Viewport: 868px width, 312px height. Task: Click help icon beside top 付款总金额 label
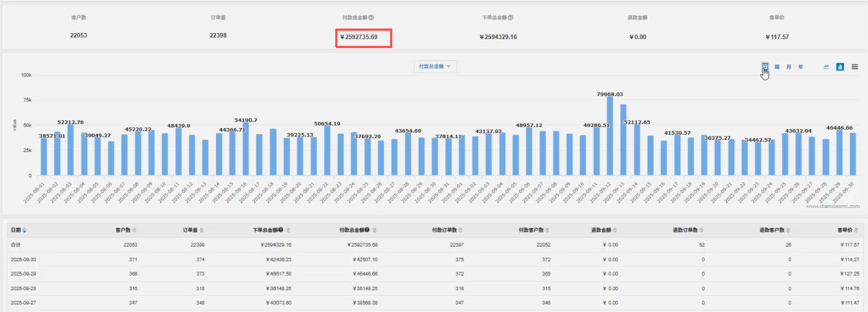pyautogui.click(x=372, y=18)
